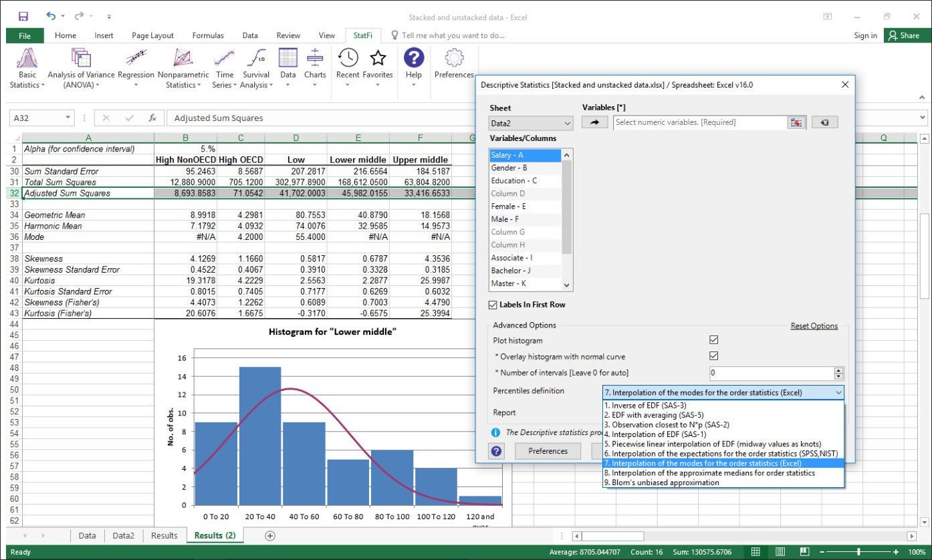Click the Preferences button in dialog
Image resolution: width=932 pixels, height=560 pixels.
548,451
